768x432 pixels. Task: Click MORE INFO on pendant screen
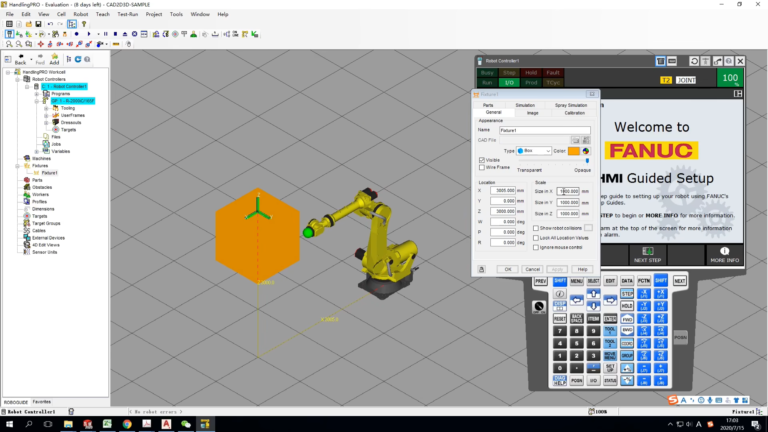(x=724, y=255)
